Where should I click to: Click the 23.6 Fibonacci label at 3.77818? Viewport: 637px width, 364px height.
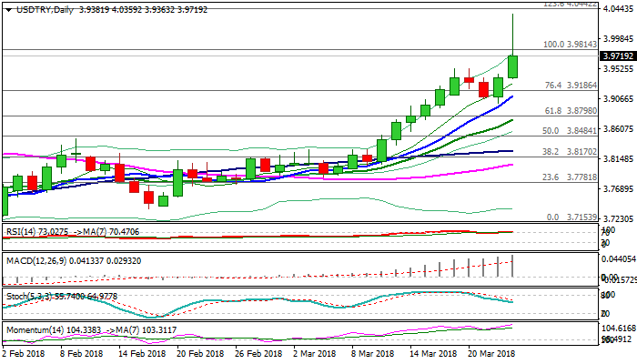(570, 177)
